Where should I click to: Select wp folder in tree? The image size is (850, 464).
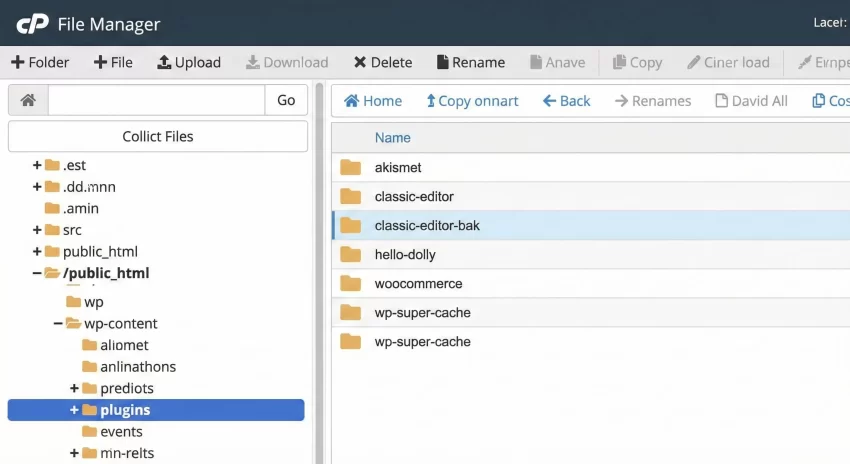(94, 302)
